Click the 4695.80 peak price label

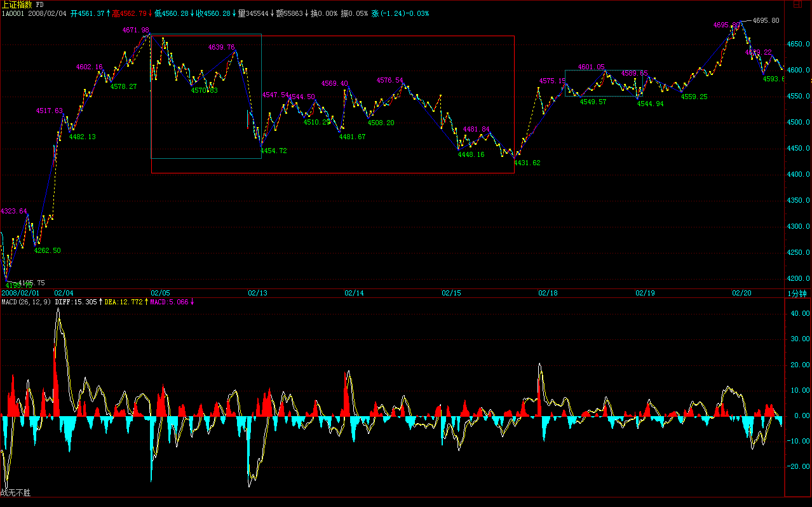coord(766,20)
